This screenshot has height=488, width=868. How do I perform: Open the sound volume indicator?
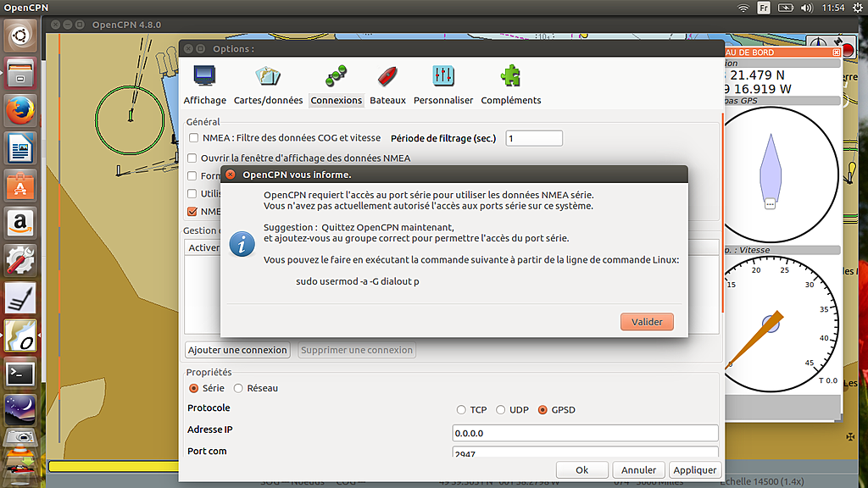pos(807,8)
